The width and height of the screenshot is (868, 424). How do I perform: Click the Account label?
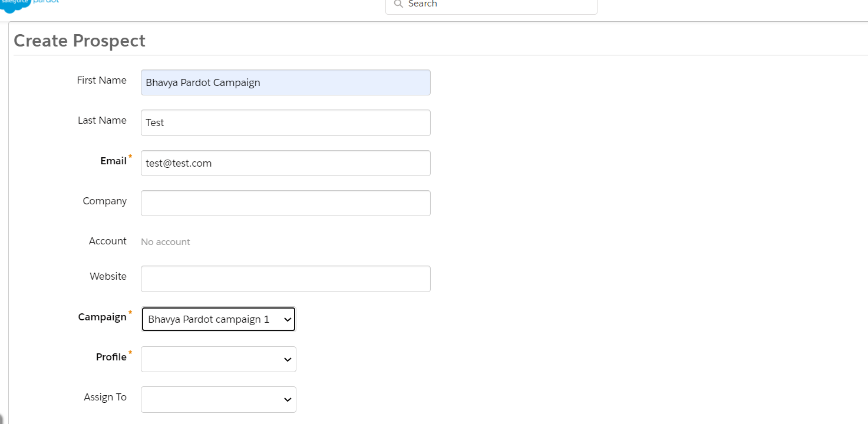(108, 241)
